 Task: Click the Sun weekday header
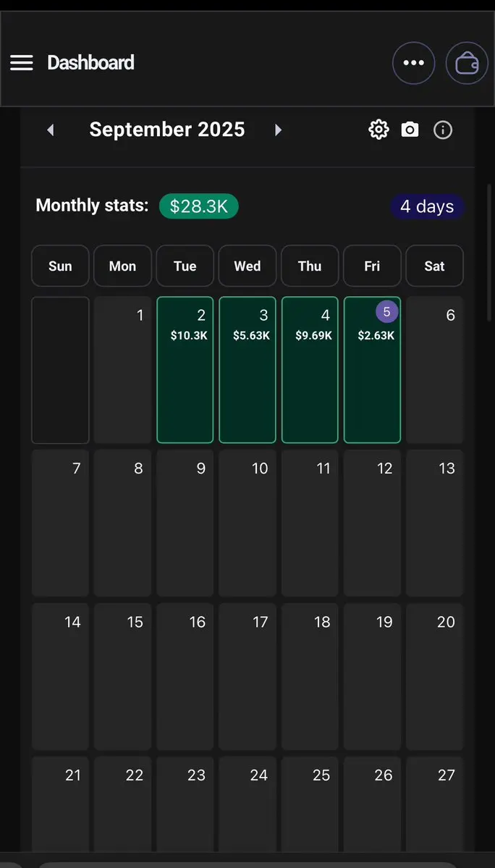60,266
